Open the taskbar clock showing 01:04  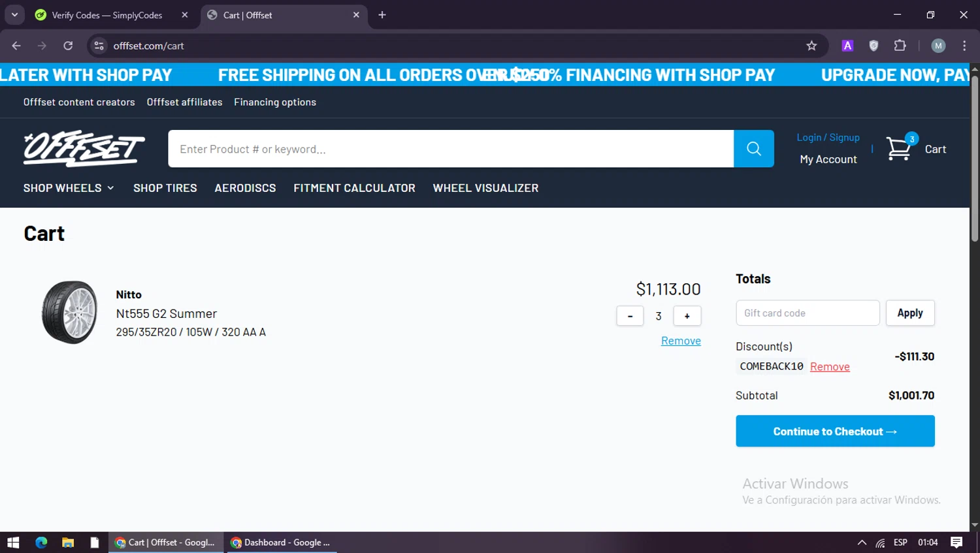928,542
